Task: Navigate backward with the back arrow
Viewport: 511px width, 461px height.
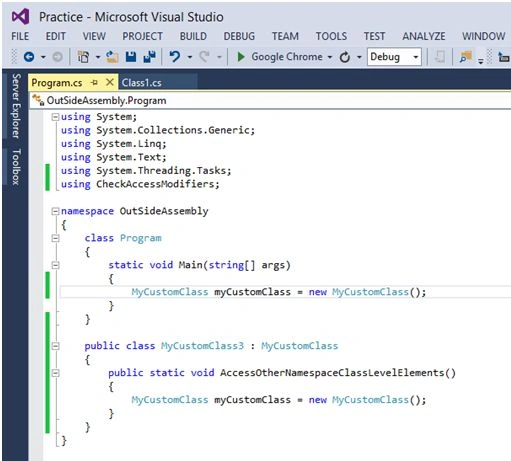Action: tap(29, 57)
